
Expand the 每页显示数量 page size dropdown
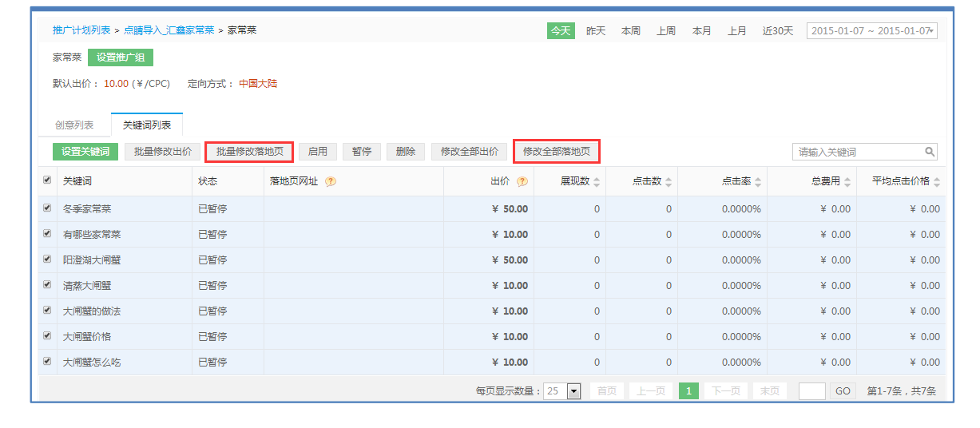point(573,391)
